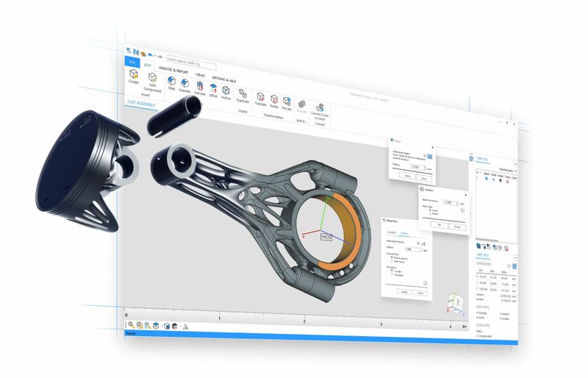Click the dark cube icon in bottom toolbar

174,327
